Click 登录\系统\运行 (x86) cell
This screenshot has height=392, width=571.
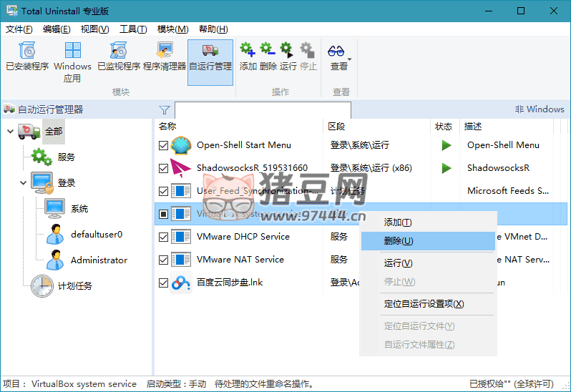point(371,168)
